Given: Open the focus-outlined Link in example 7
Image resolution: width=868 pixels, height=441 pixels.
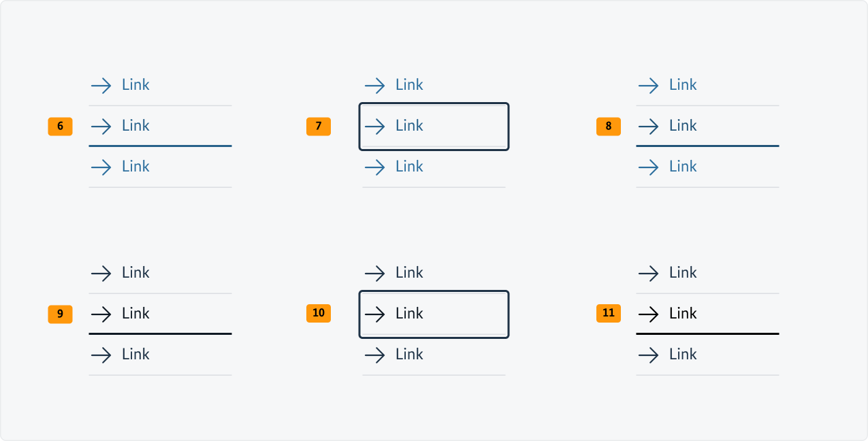Looking at the screenshot, I should [x=409, y=126].
